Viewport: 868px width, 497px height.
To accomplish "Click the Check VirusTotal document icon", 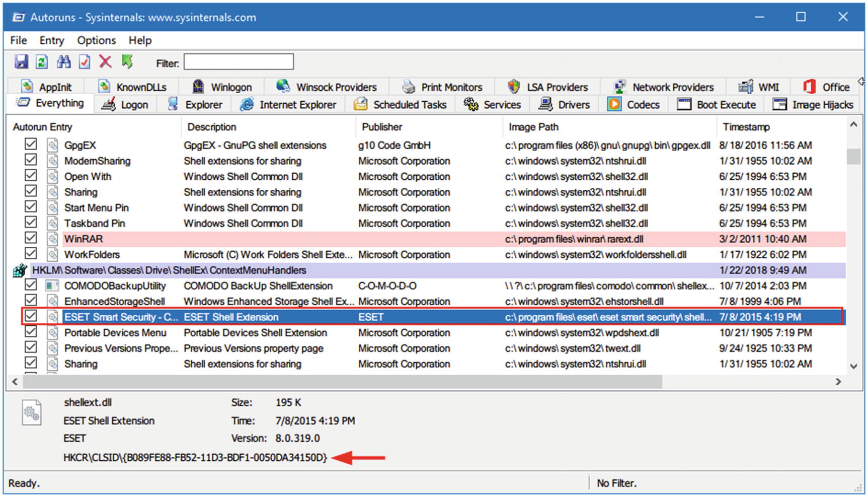I will coord(85,62).
